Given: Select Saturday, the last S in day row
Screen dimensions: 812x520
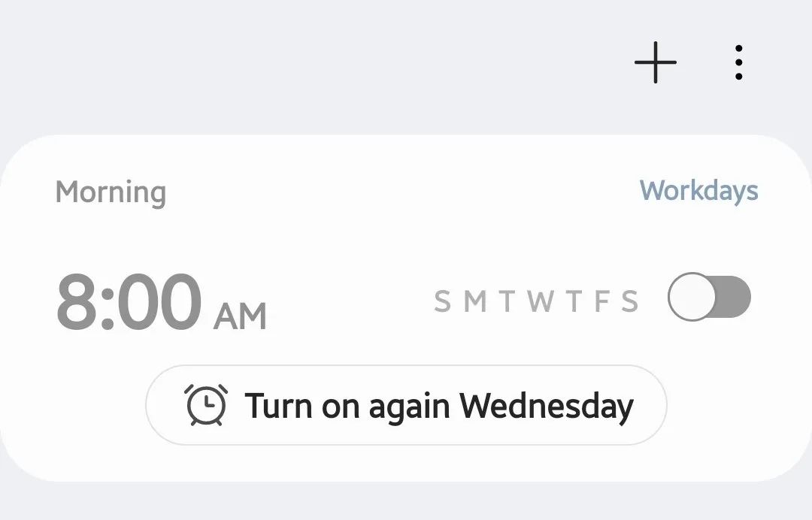Looking at the screenshot, I should [630, 302].
